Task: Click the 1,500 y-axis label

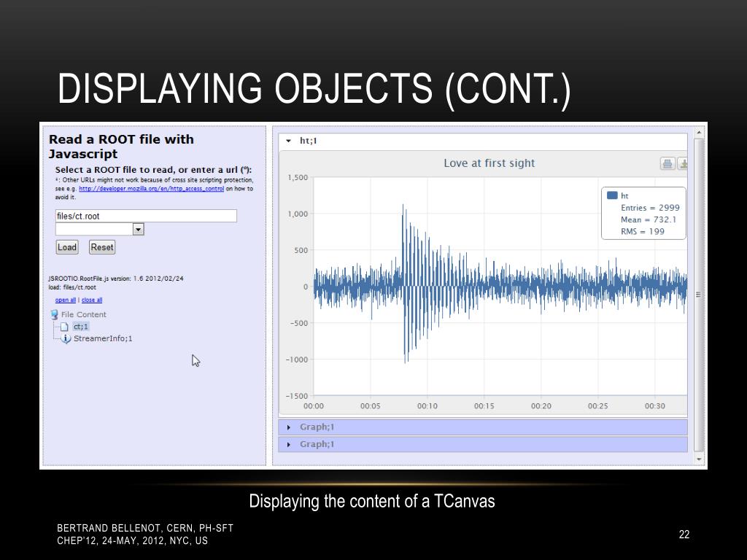Action: pyautogui.click(x=298, y=178)
